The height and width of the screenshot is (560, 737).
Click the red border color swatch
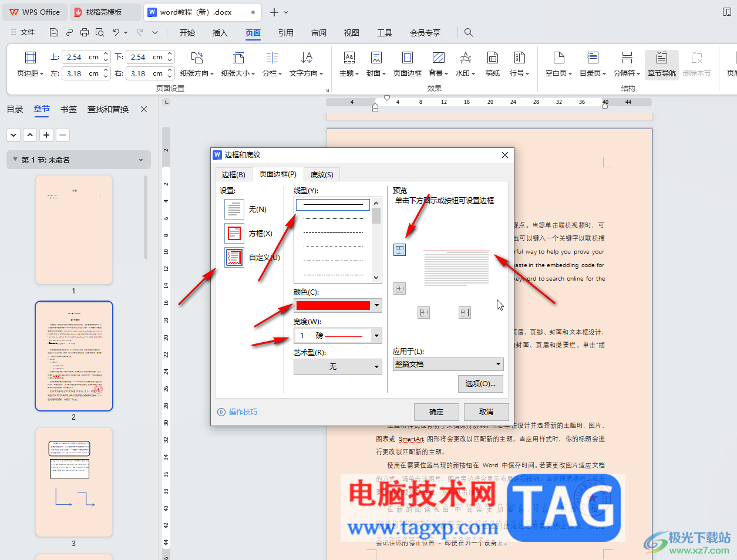[x=333, y=305]
